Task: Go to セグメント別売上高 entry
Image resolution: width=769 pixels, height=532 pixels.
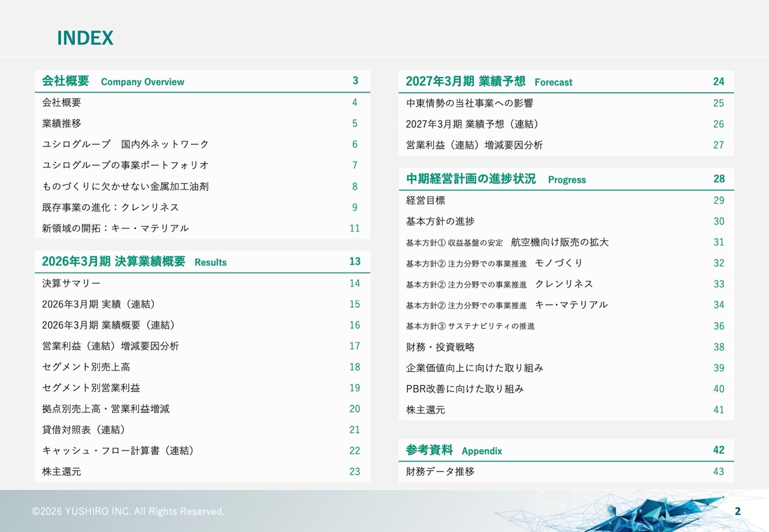Action: point(202,367)
